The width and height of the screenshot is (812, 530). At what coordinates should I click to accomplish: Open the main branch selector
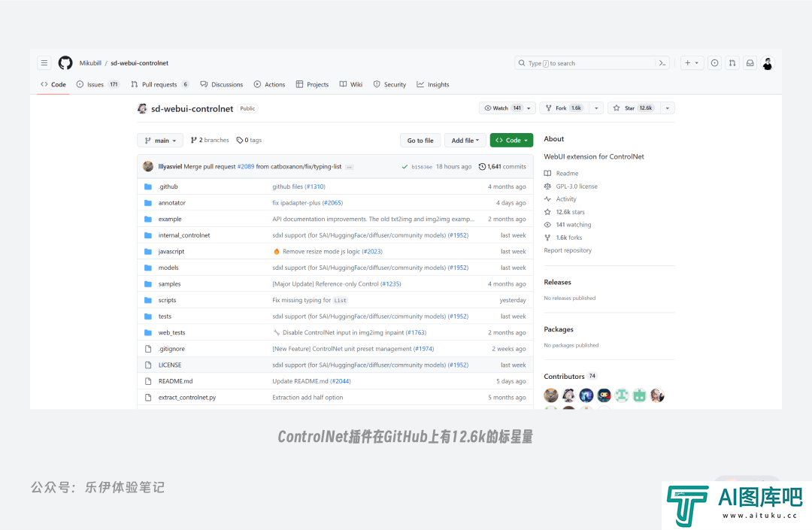pos(160,141)
